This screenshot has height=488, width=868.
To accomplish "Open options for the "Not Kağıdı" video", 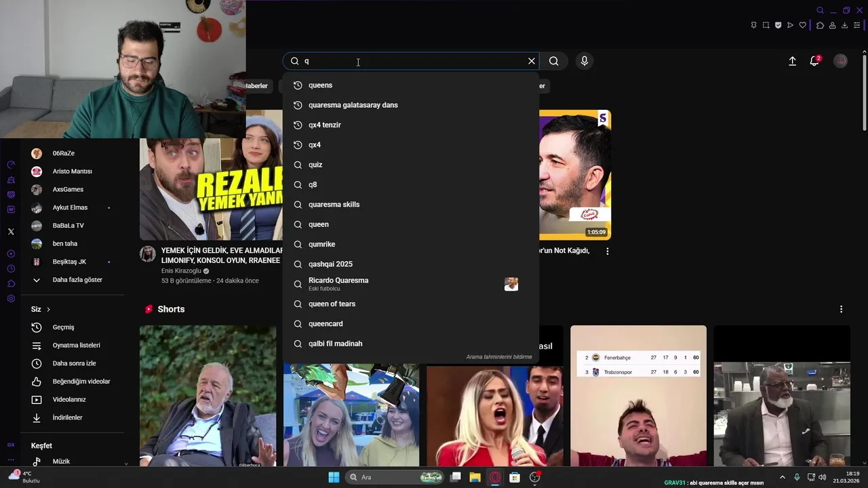I will [x=608, y=251].
